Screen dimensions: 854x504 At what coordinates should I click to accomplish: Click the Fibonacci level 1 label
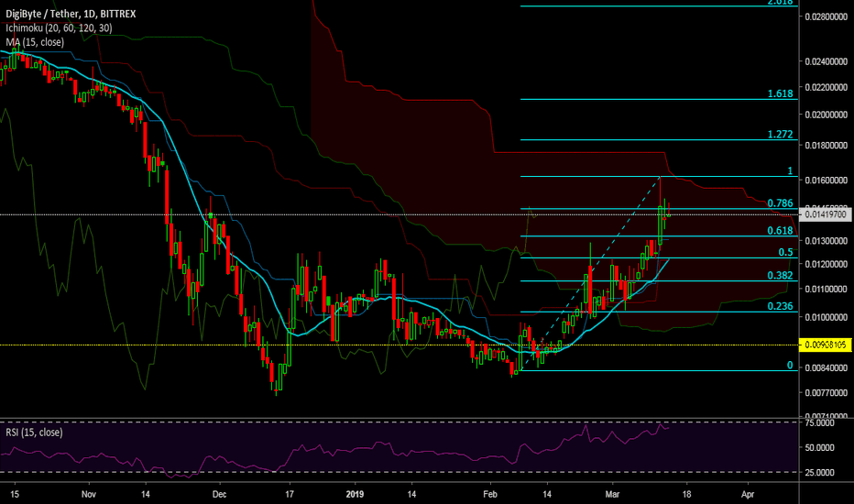click(x=790, y=171)
